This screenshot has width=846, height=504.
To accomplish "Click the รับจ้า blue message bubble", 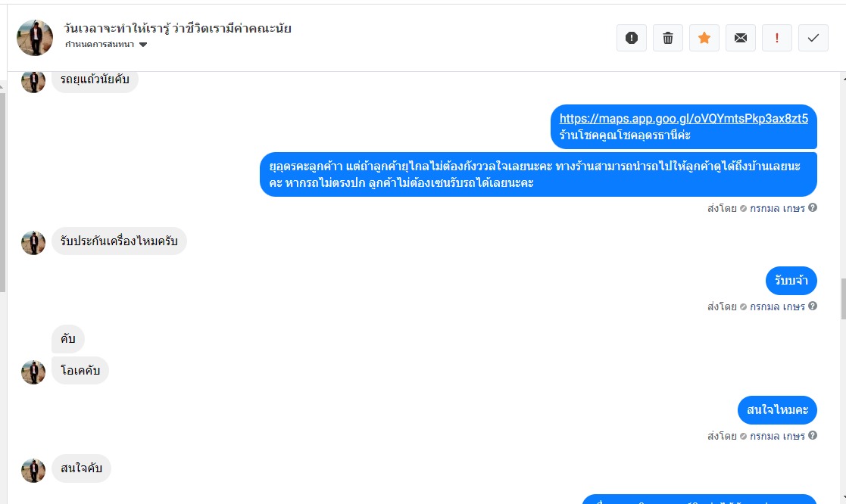I will tap(791, 280).
